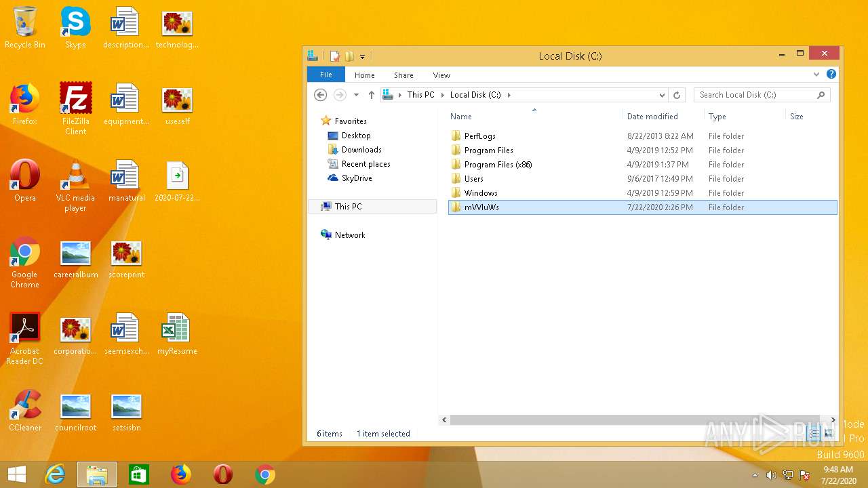Customize Quick Access Toolbar dropdown arrow
The width and height of the screenshot is (868, 488).
tap(363, 56)
